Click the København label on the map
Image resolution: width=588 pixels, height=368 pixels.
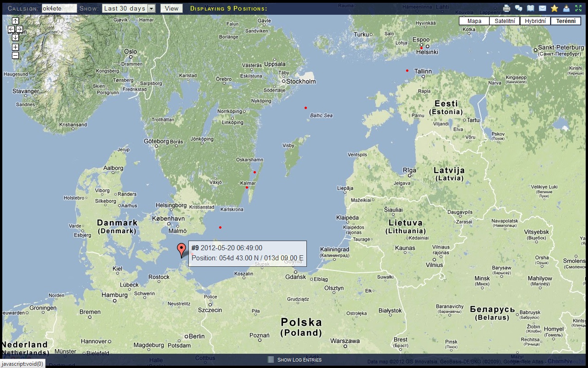168,218
